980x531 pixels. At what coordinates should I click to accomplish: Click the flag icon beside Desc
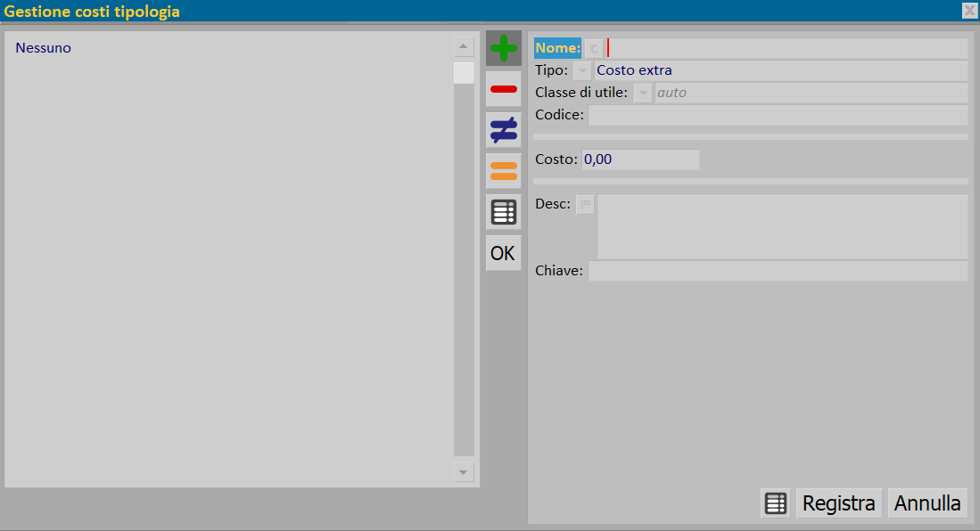click(586, 204)
